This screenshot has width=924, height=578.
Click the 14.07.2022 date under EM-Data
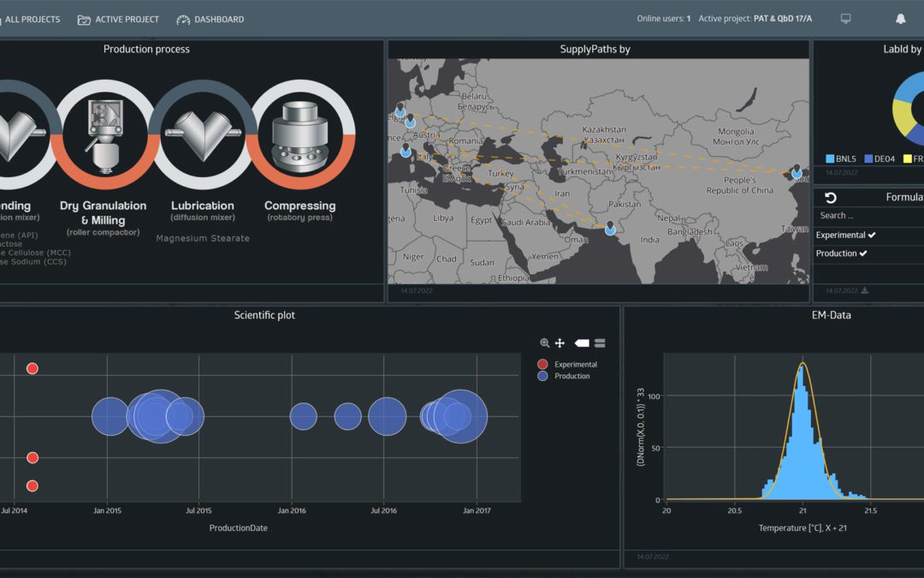click(653, 557)
